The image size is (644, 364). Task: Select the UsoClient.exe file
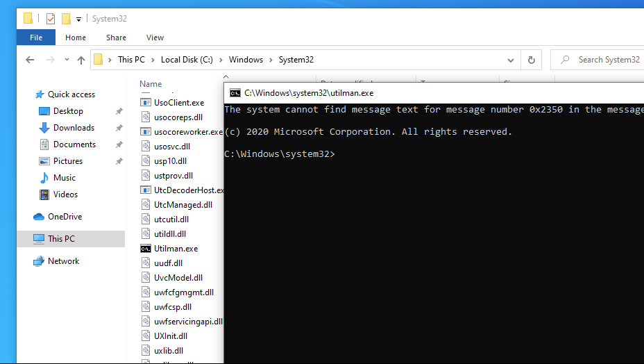pyautogui.click(x=179, y=102)
